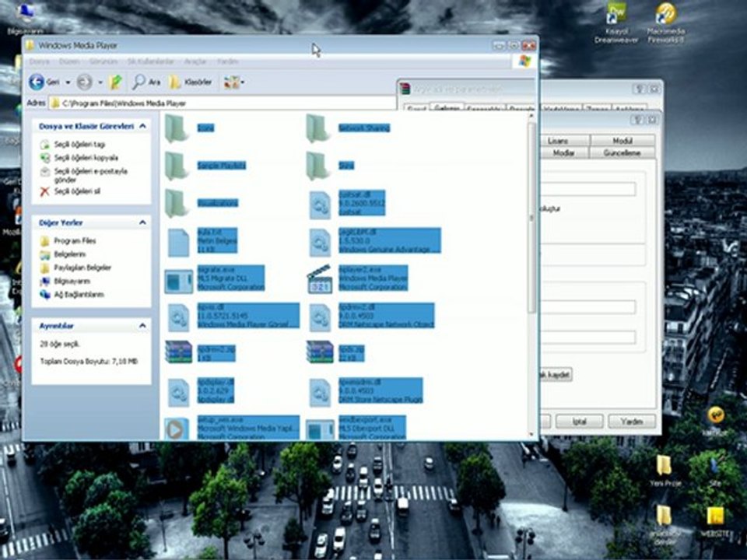Select the migrate.exe MLS Migrate icon
This screenshot has width=747, height=560.
click(x=179, y=280)
